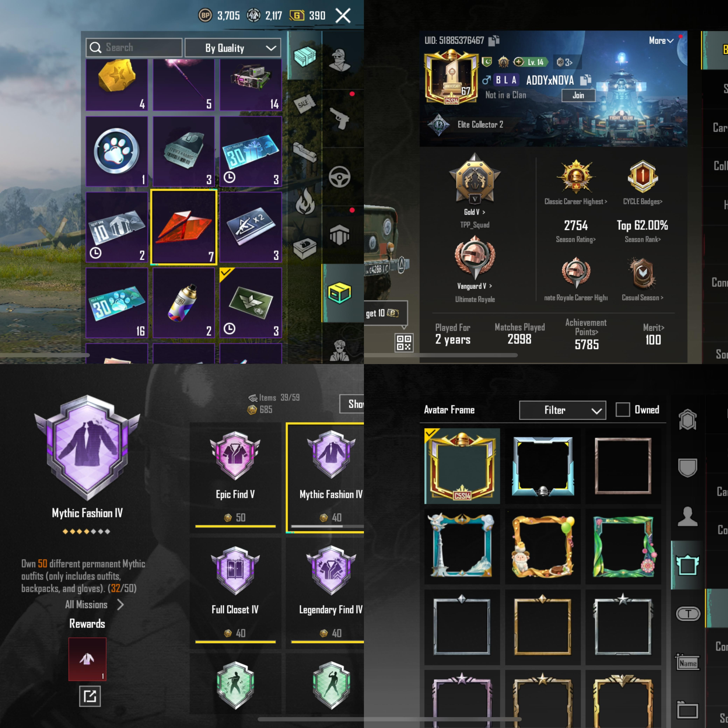Select the red crystal item with 7
The width and height of the screenshot is (728, 728).
[x=184, y=227]
